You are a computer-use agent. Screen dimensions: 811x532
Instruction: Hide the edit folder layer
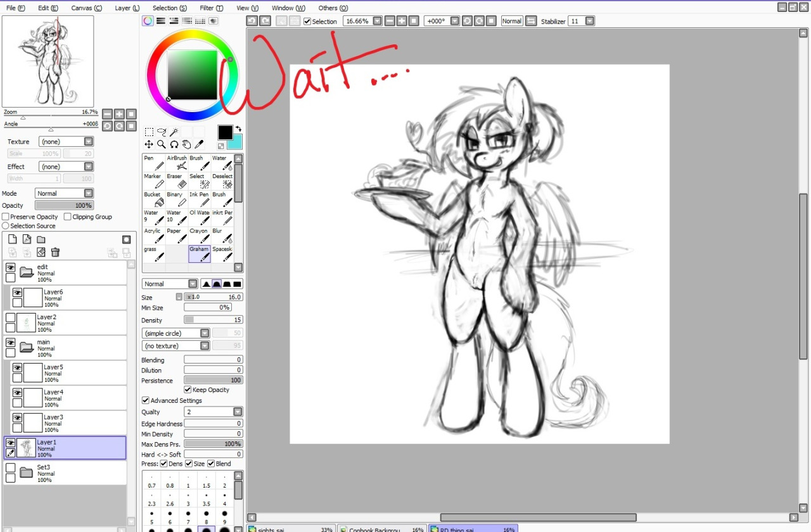point(10,268)
